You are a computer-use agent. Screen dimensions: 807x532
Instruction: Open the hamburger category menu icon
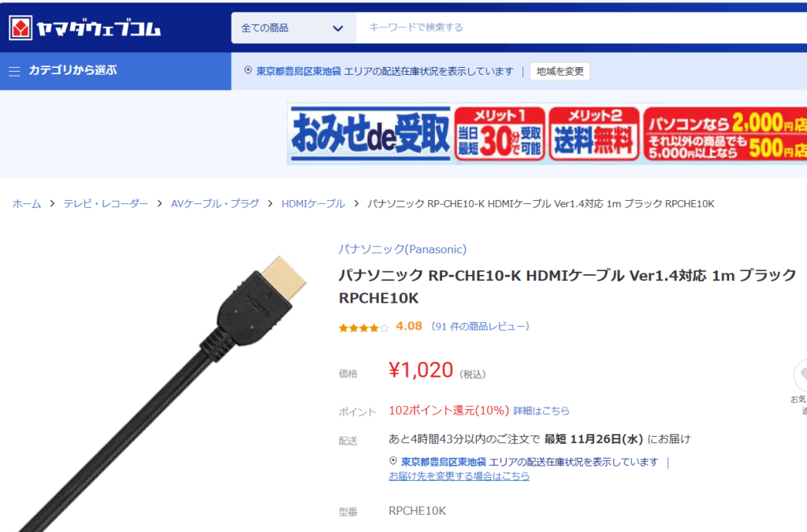pos(14,71)
